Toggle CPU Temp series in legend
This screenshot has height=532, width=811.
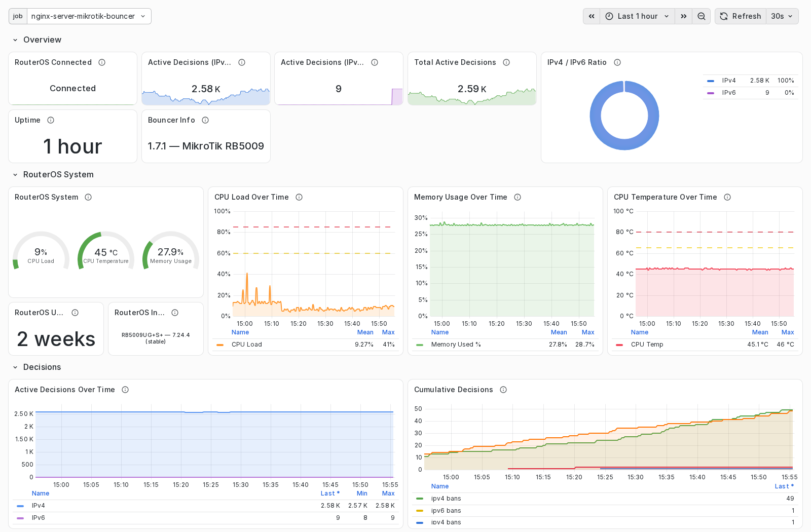pos(647,345)
